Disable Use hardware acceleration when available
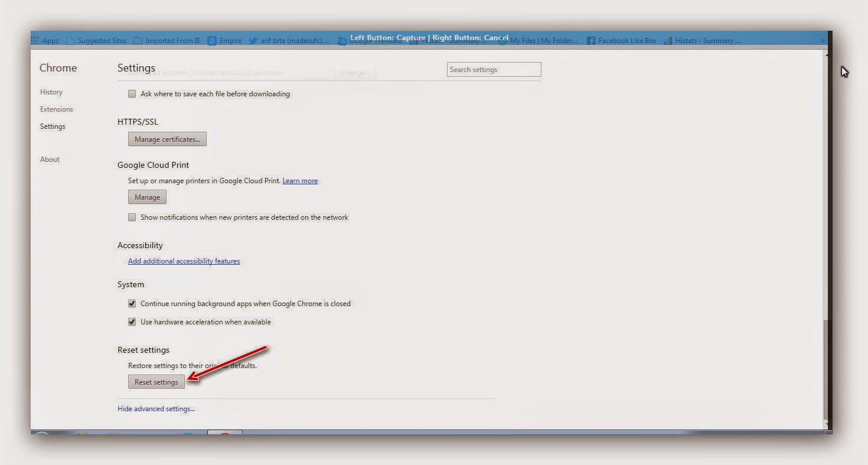The image size is (868, 465). pyautogui.click(x=132, y=322)
